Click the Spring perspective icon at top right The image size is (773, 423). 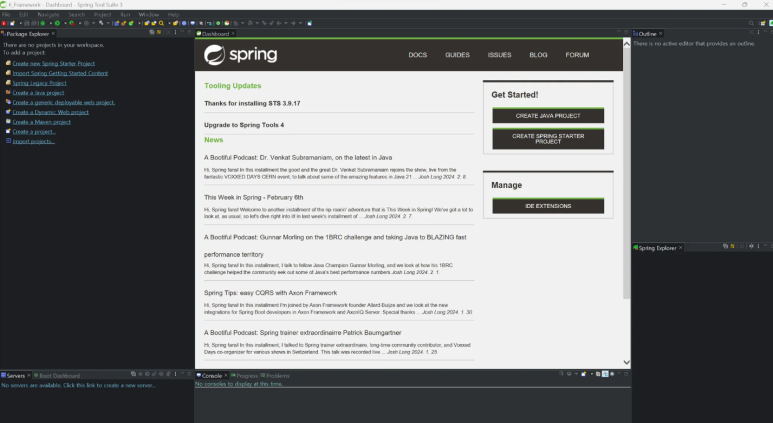tap(771, 23)
